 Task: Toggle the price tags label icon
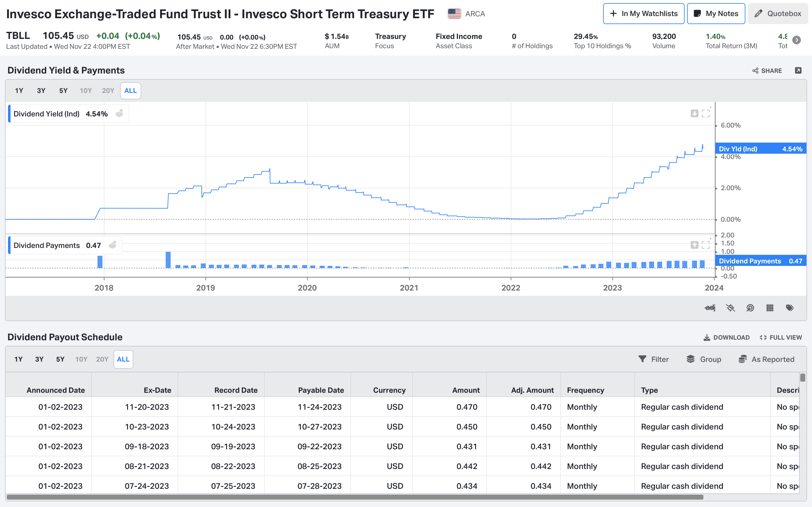click(x=789, y=308)
